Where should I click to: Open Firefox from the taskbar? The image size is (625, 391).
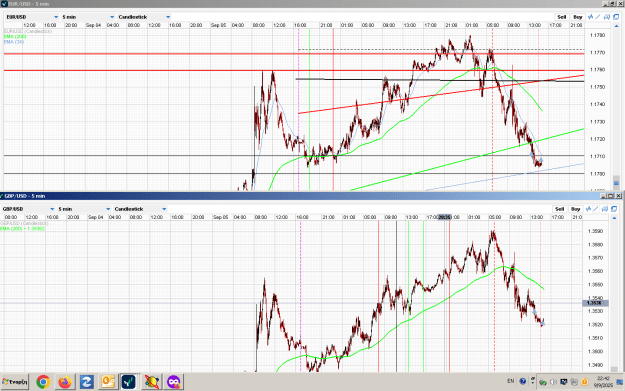65,382
